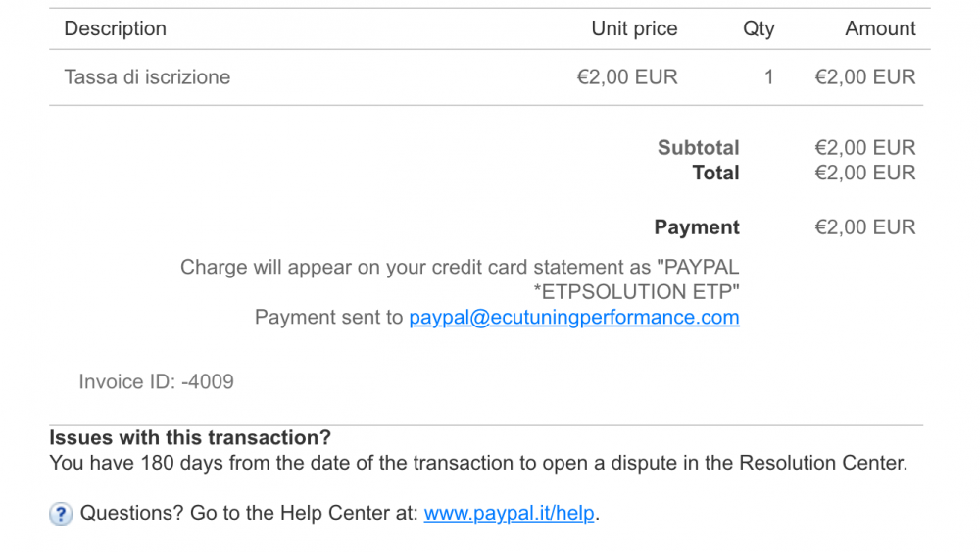
Task: Click the Qty column header
Action: (x=759, y=29)
